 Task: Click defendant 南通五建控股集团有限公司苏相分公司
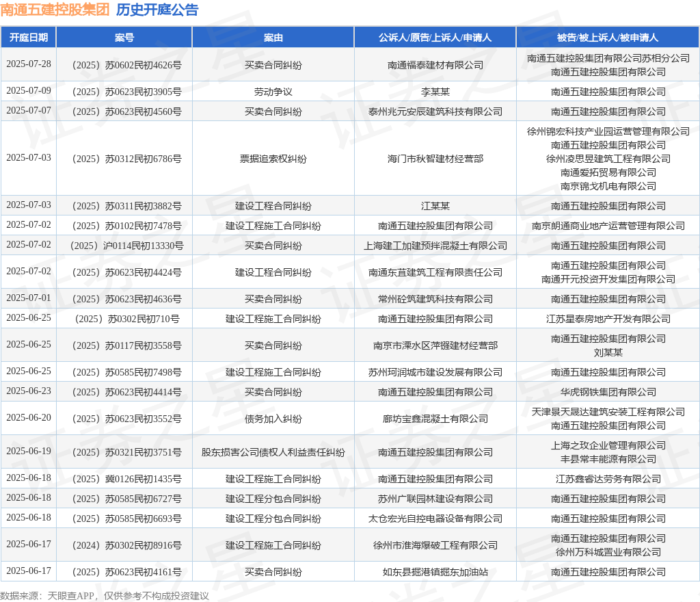click(x=608, y=58)
